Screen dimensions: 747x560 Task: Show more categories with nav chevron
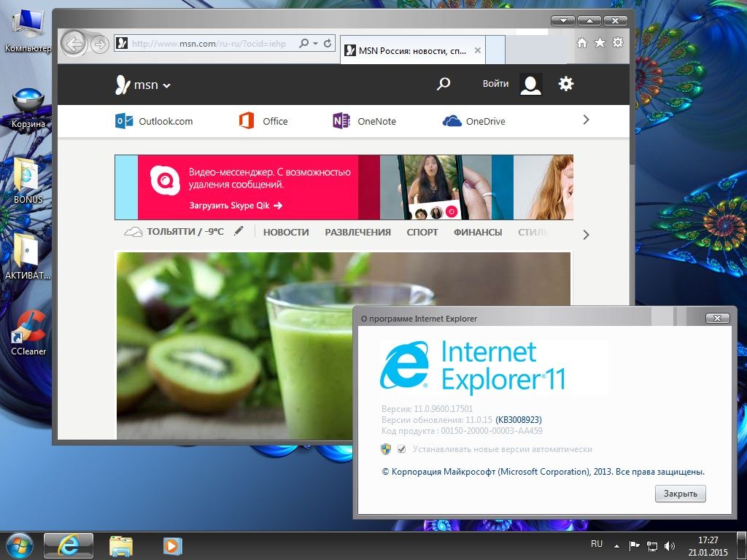click(x=586, y=234)
